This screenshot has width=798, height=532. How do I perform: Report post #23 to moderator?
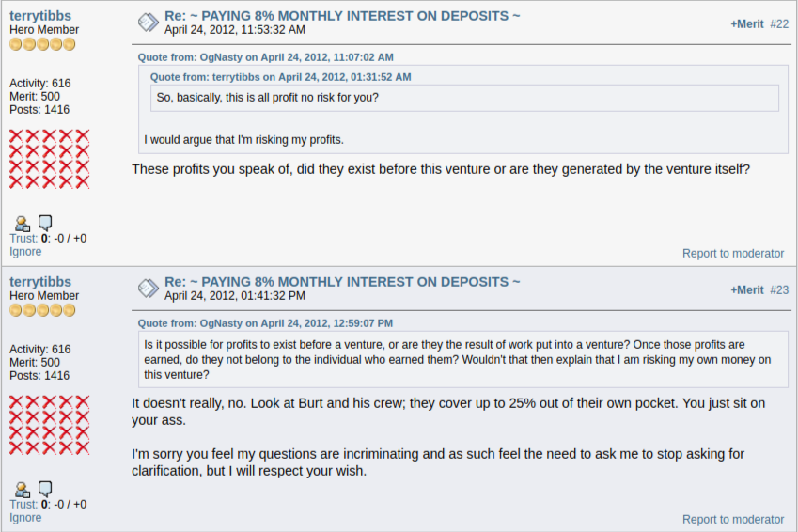coord(733,519)
